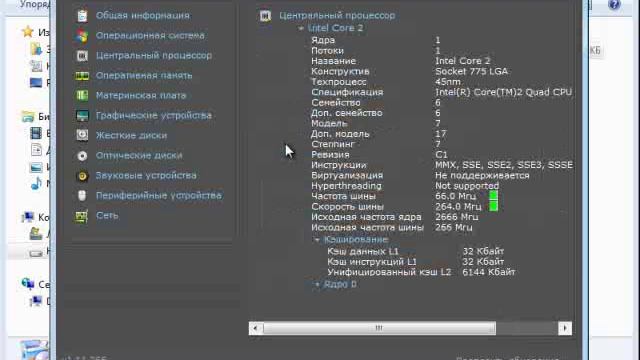Click the Операционная система Windows logo icon
640x360 pixels.
point(82,36)
